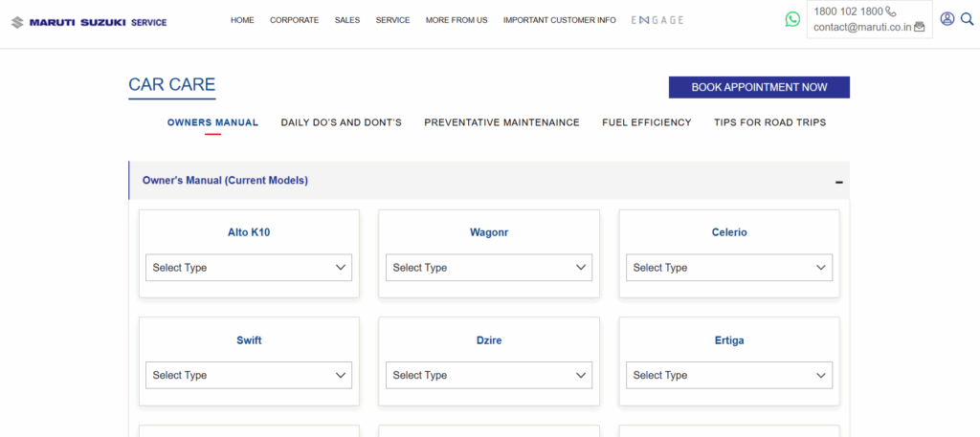Click the user account profile icon
The image size is (980, 437).
[x=947, y=19]
